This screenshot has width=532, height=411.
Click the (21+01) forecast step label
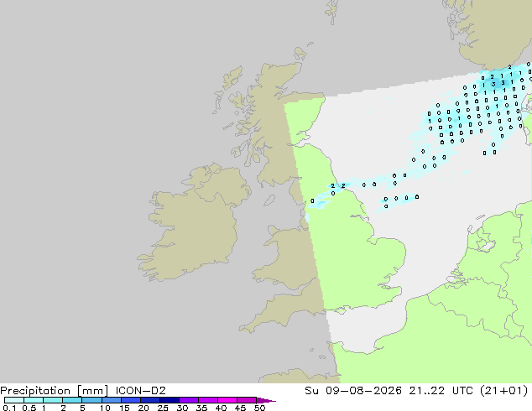tap(504, 391)
